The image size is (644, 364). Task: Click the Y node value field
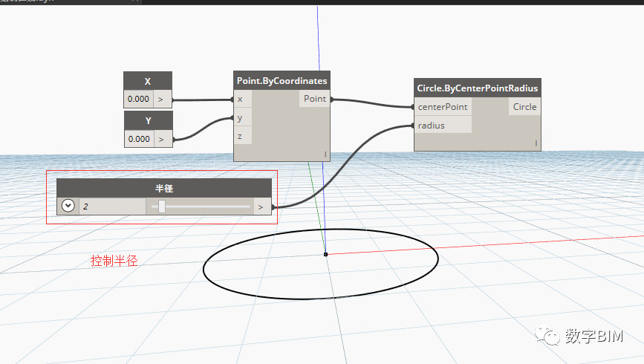(139, 139)
